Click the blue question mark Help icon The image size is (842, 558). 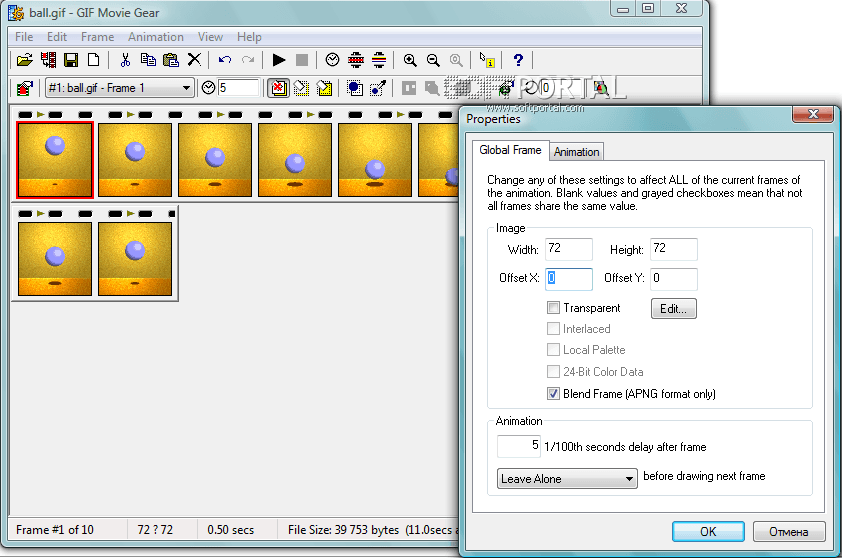coord(518,60)
